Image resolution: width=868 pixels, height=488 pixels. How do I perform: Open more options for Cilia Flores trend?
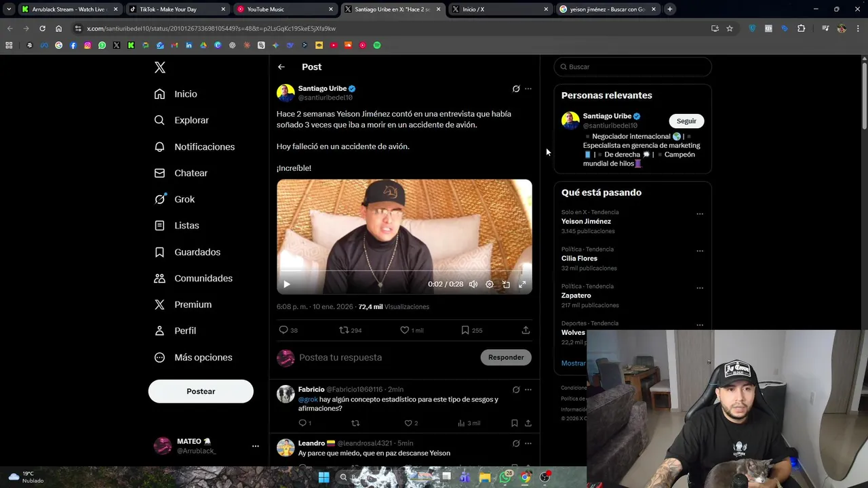pyautogui.click(x=700, y=251)
